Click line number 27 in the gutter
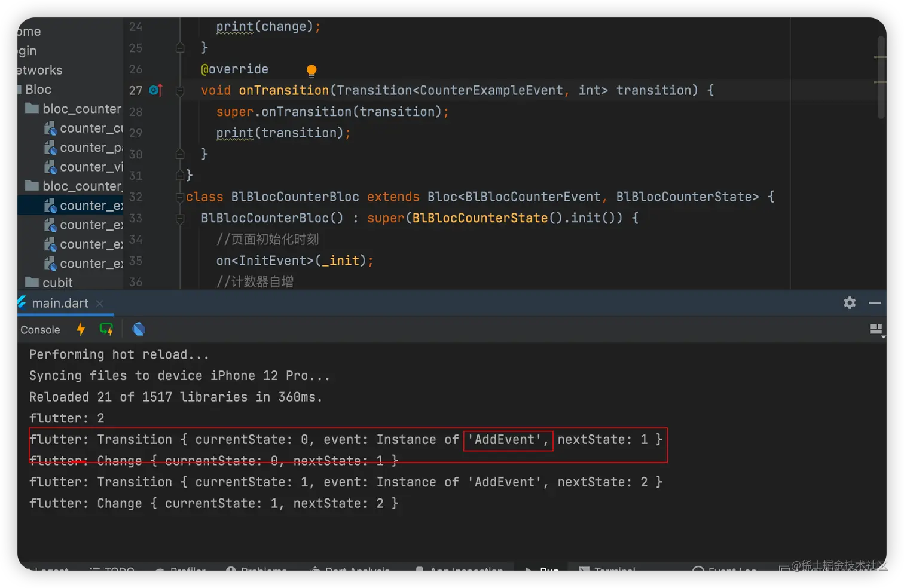904x588 pixels. (x=136, y=90)
